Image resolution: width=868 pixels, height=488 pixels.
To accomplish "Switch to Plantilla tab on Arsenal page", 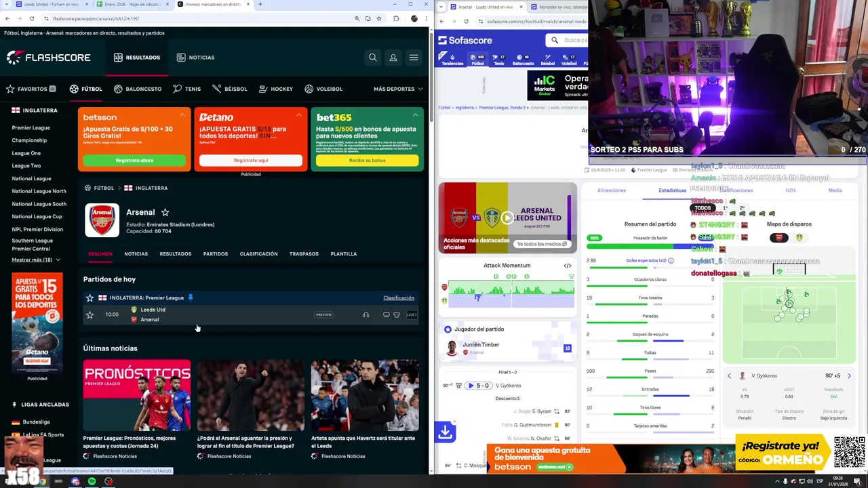I will click(x=344, y=254).
